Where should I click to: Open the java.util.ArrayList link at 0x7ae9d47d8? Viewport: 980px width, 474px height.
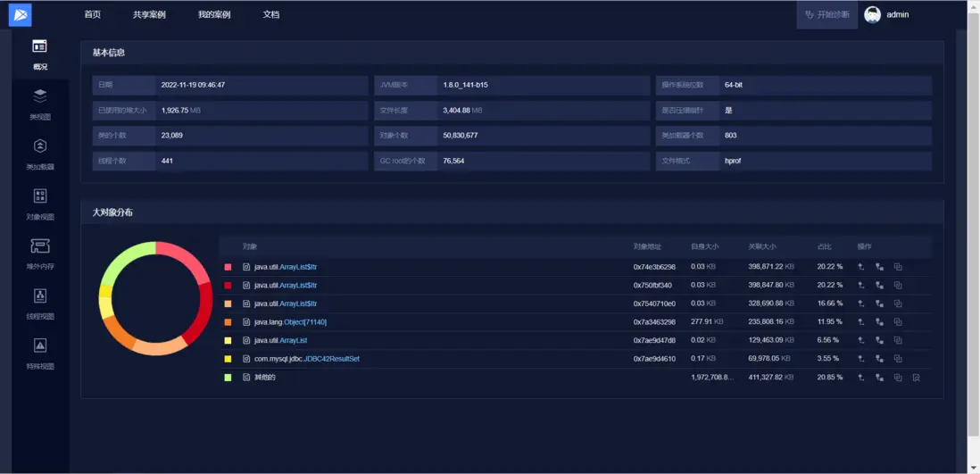point(280,341)
